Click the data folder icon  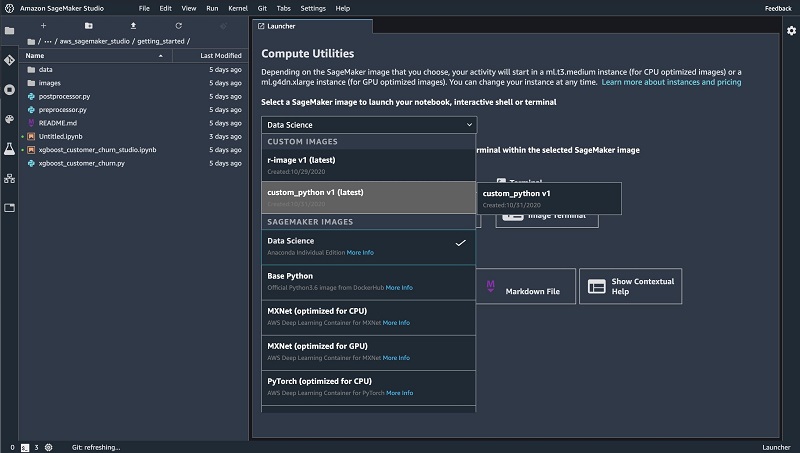click(31, 69)
